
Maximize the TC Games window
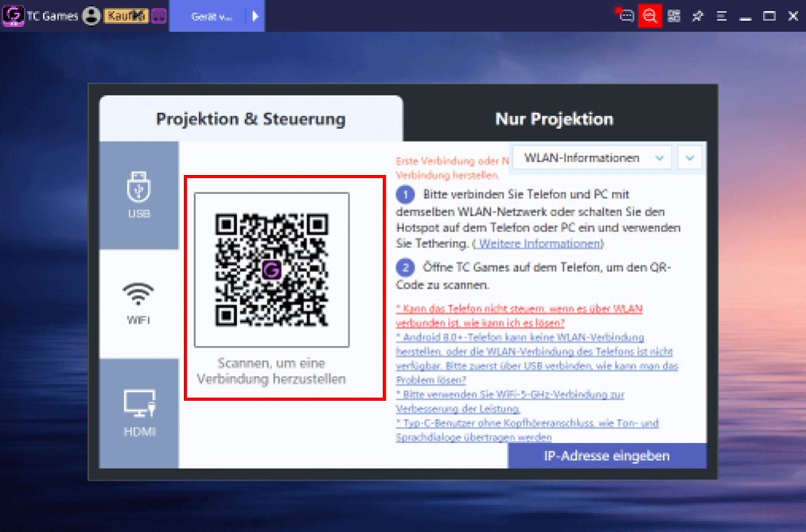coord(769,16)
